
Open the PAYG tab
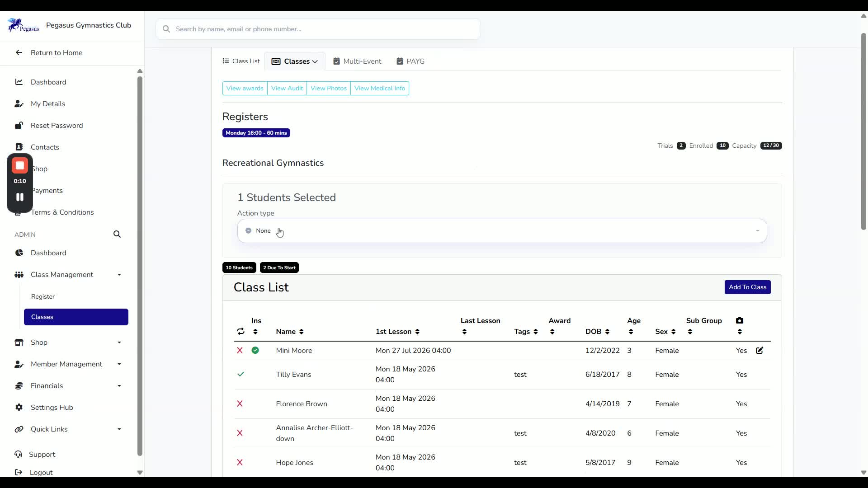pyautogui.click(x=410, y=61)
